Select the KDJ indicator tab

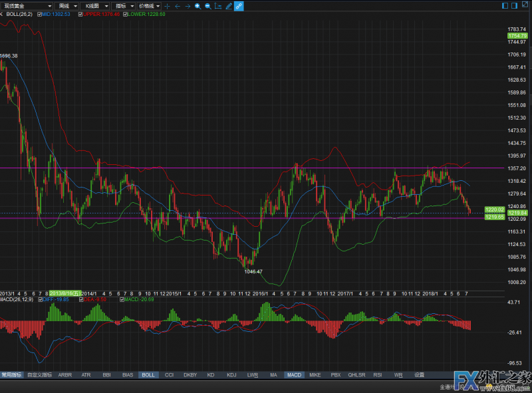coord(231,375)
